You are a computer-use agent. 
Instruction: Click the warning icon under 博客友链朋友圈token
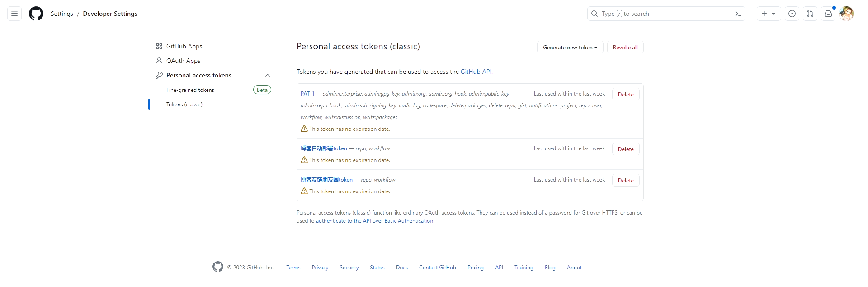[304, 191]
